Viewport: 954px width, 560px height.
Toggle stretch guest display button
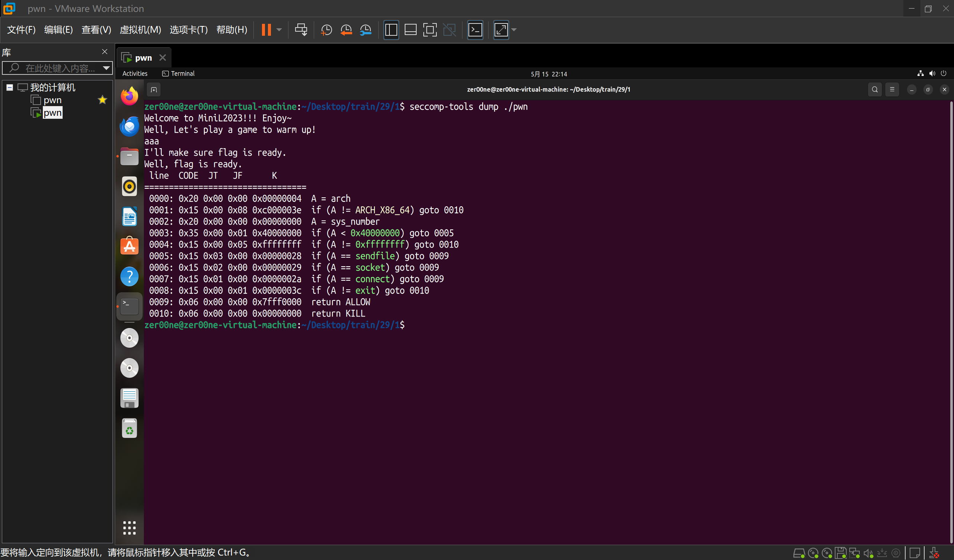pos(501,29)
